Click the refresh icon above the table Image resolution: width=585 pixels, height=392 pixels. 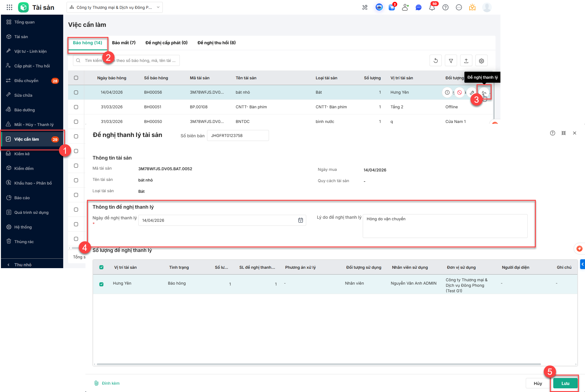tap(435, 61)
